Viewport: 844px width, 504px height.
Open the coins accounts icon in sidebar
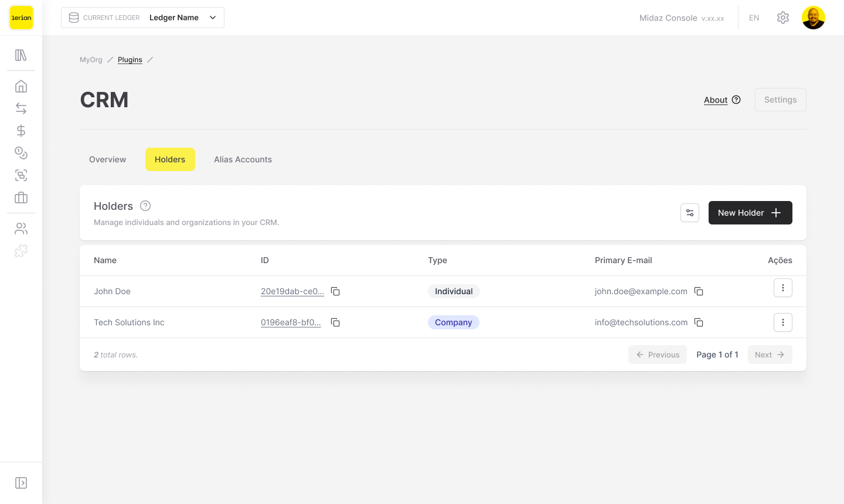tap(21, 153)
